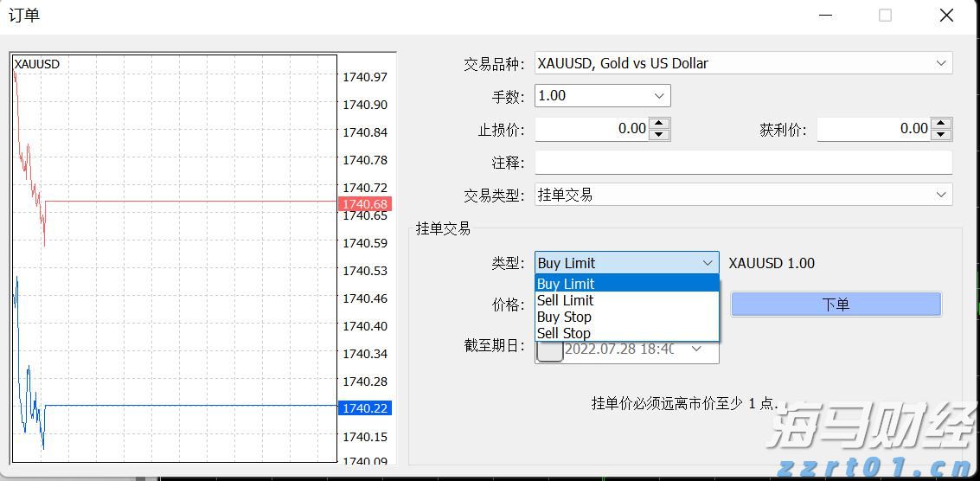The image size is (980, 481).
Task: Decrease the 止损价 stop loss value
Action: [x=659, y=134]
